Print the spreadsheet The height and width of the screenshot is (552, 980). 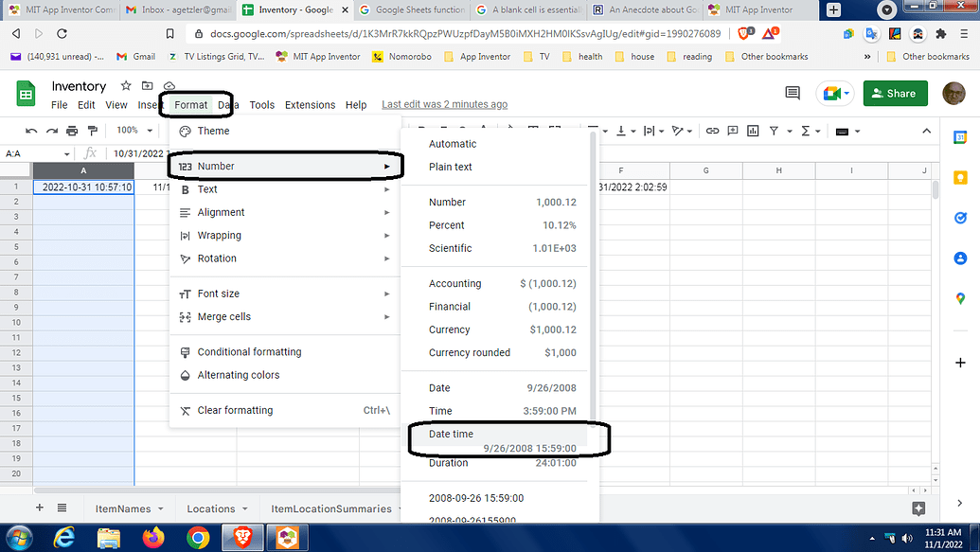[72, 132]
